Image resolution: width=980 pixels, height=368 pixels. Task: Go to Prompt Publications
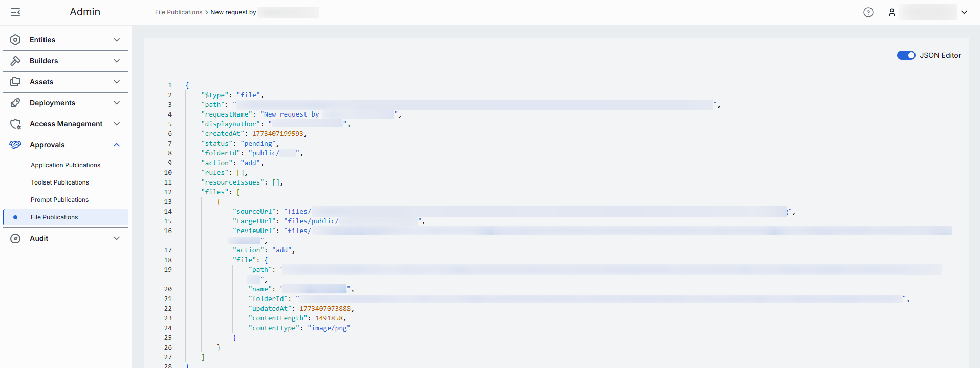(59, 200)
